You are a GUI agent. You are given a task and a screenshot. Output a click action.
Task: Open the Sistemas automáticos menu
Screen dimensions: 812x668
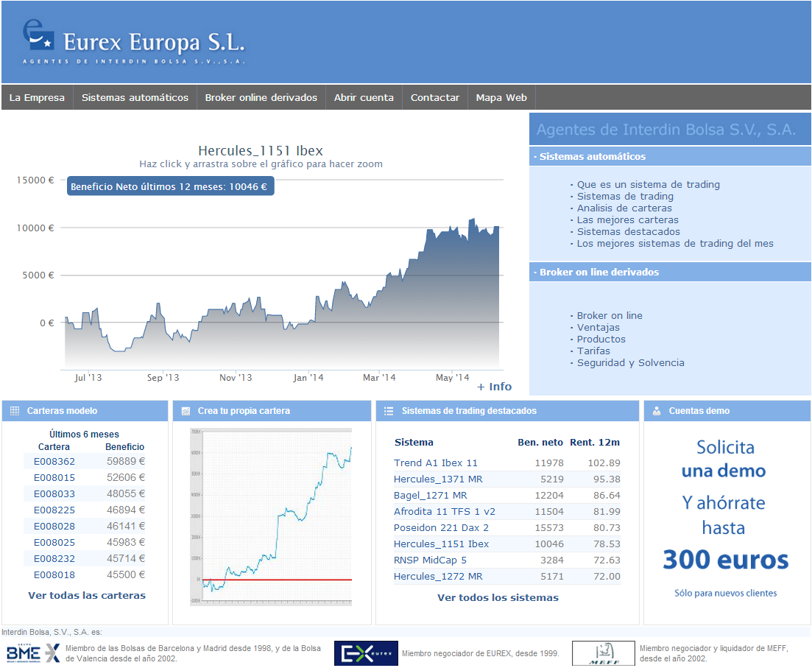[135, 97]
